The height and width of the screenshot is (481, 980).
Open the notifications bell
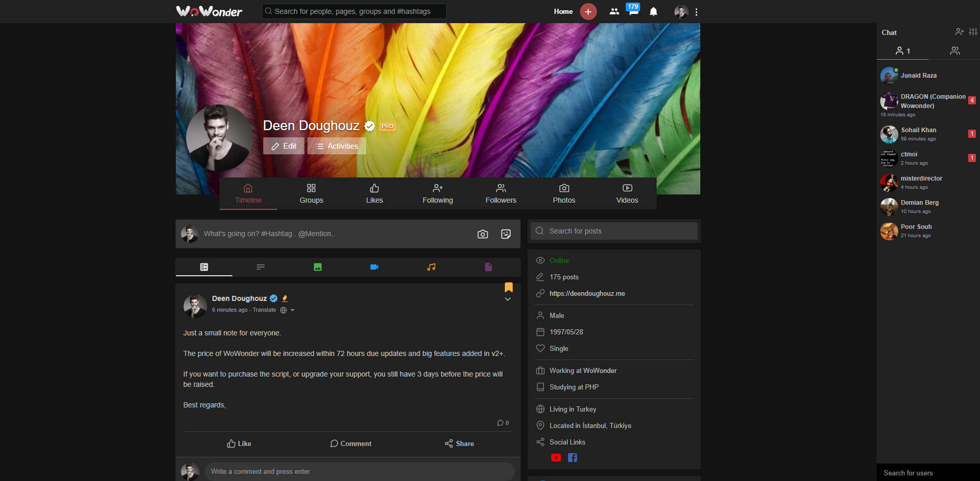pos(654,11)
